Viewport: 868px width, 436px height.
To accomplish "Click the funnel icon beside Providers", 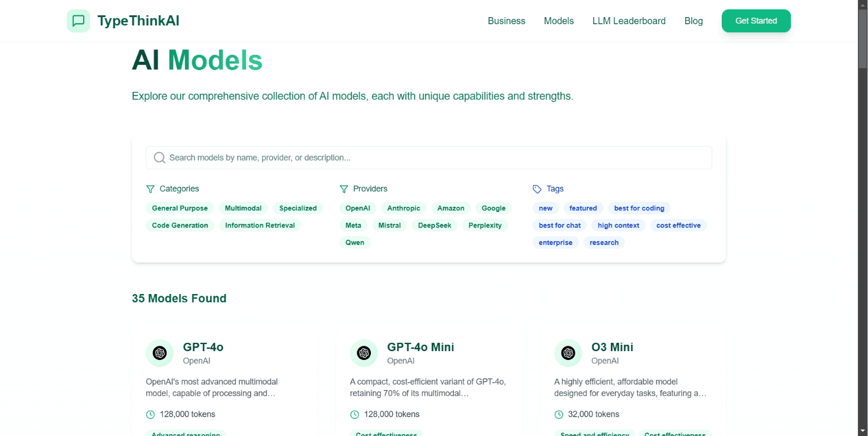I will pyautogui.click(x=344, y=189).
